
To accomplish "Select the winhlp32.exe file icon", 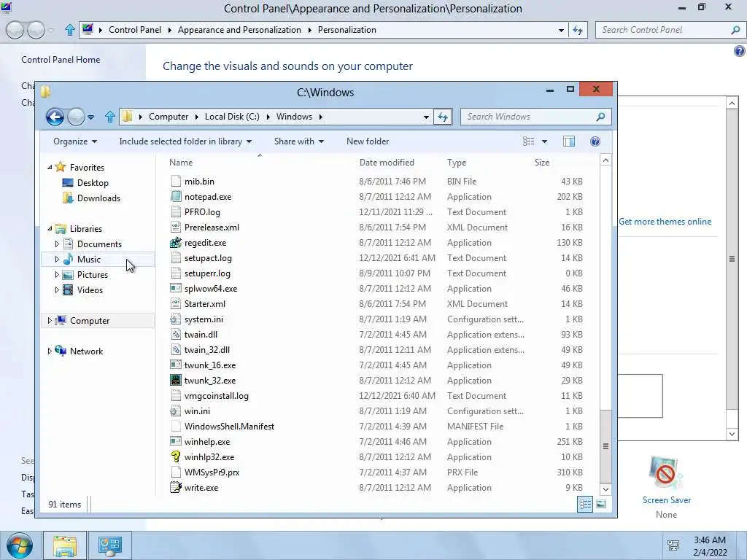I will 176,456.
